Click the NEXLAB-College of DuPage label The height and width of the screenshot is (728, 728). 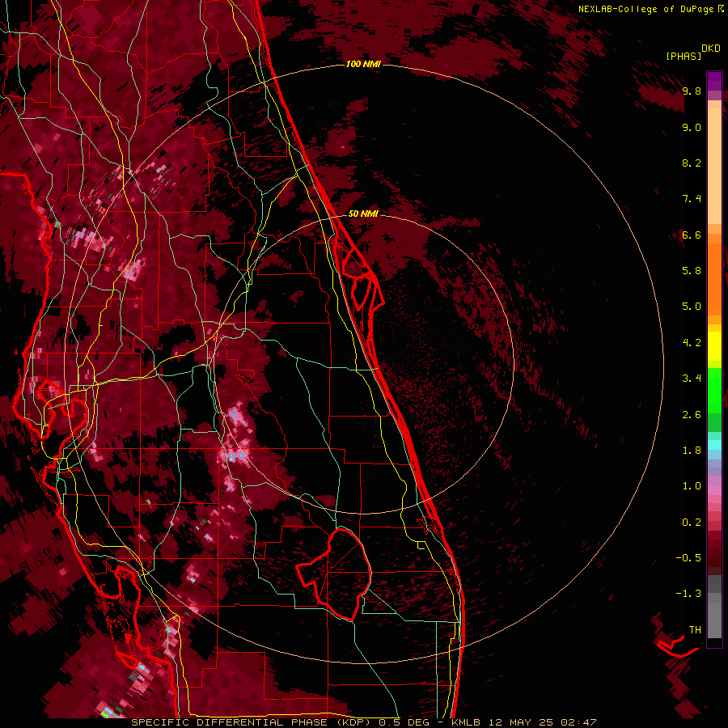pos(645,9)
